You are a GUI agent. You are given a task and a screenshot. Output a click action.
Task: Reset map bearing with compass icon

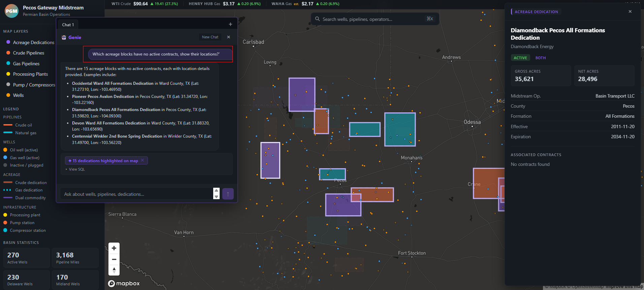pos(114,270)
